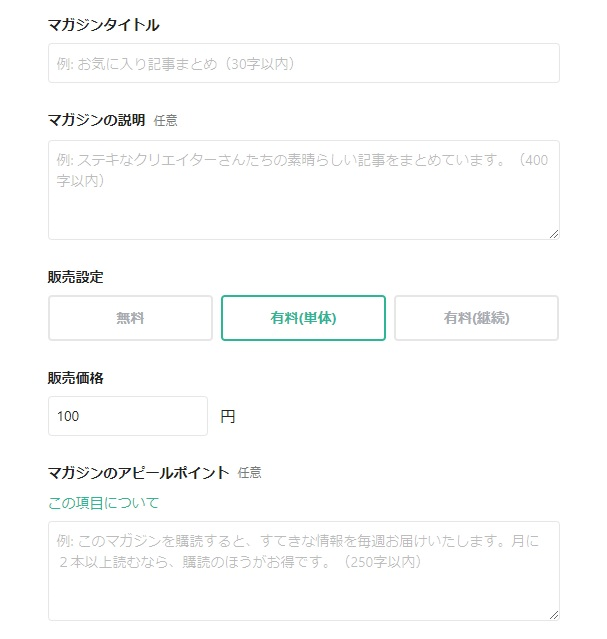Click the 任意 tag beside アピールポイント
This screenshot has width=607, height=639.
click(x=250, y=473)
